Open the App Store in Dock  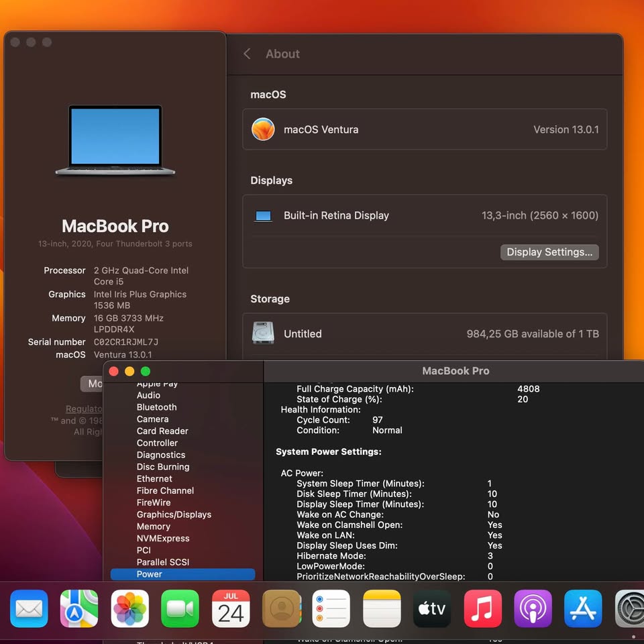point(583,608)
